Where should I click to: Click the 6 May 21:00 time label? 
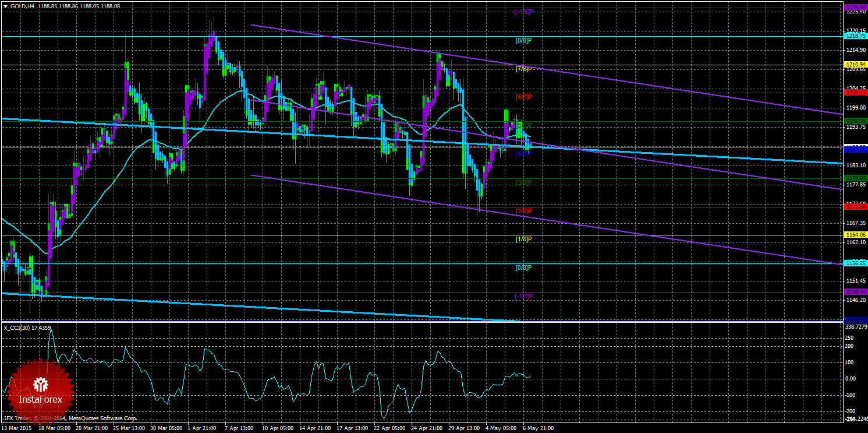click(x=538, y=428)
